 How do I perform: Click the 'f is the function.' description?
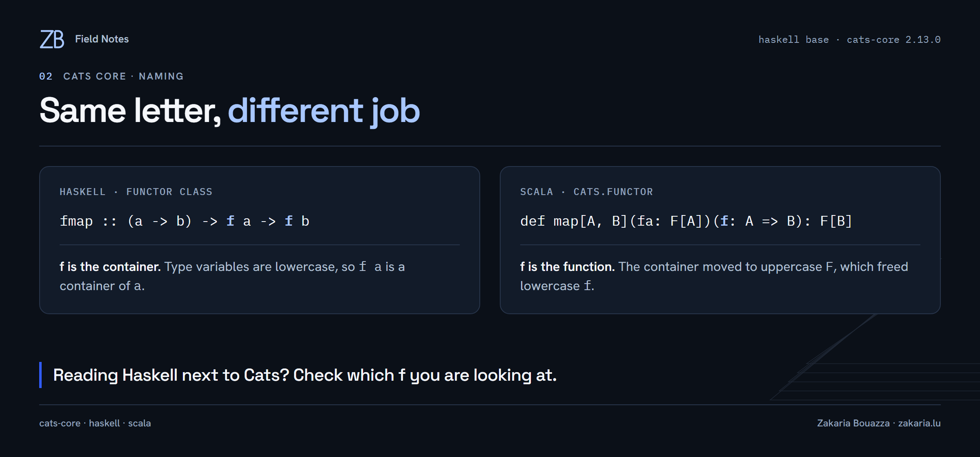coord(714,276)
